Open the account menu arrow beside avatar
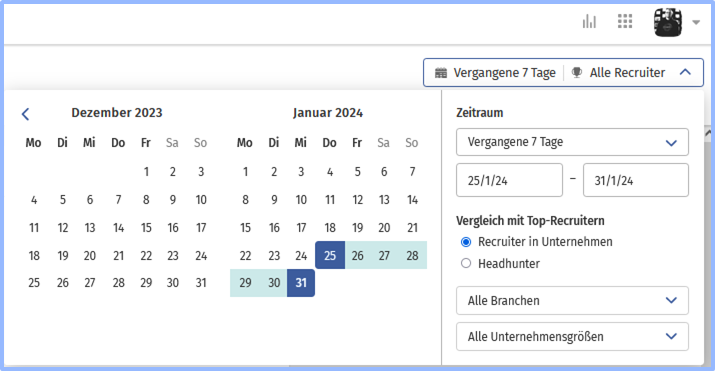This screenshot has width=715, height=371. 696,22
